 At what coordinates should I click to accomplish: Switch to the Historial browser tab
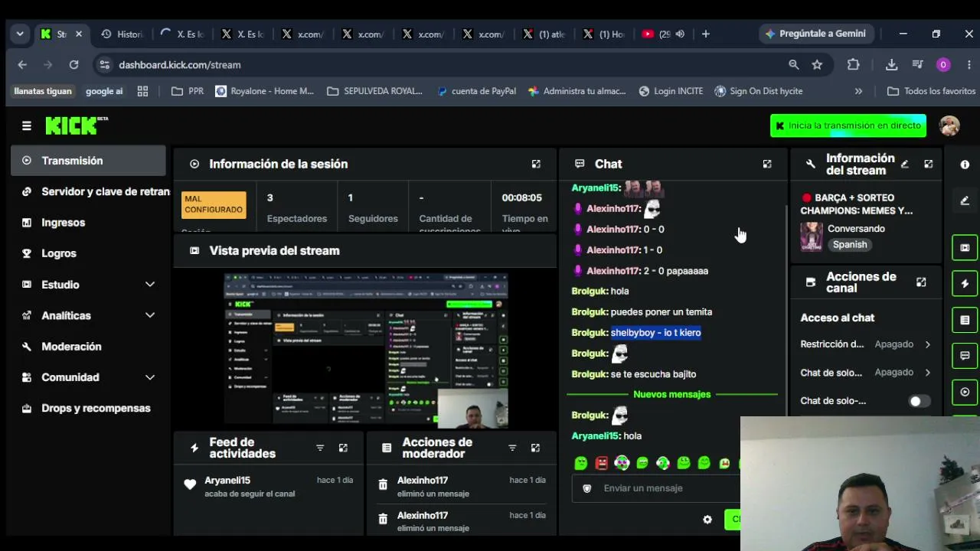coord(121,34)
